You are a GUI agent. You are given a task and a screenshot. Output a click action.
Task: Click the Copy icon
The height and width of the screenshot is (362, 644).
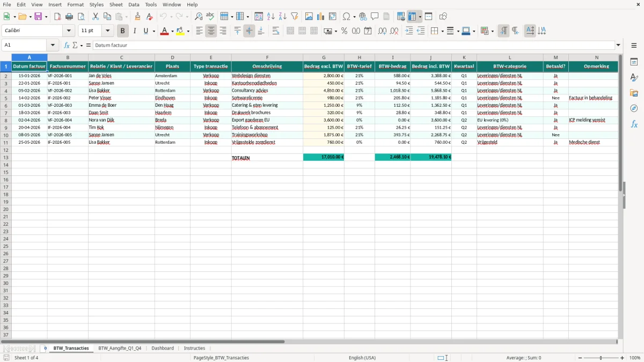(107, 17)
